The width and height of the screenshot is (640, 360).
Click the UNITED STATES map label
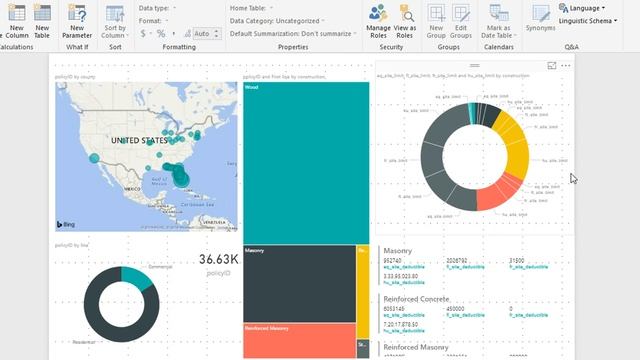click(x=139, y=141)
